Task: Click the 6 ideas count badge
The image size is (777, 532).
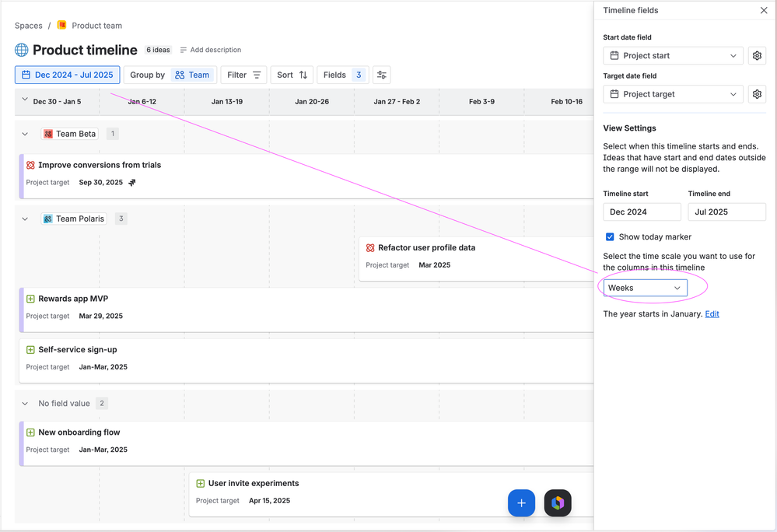Action: pos(158,50)
